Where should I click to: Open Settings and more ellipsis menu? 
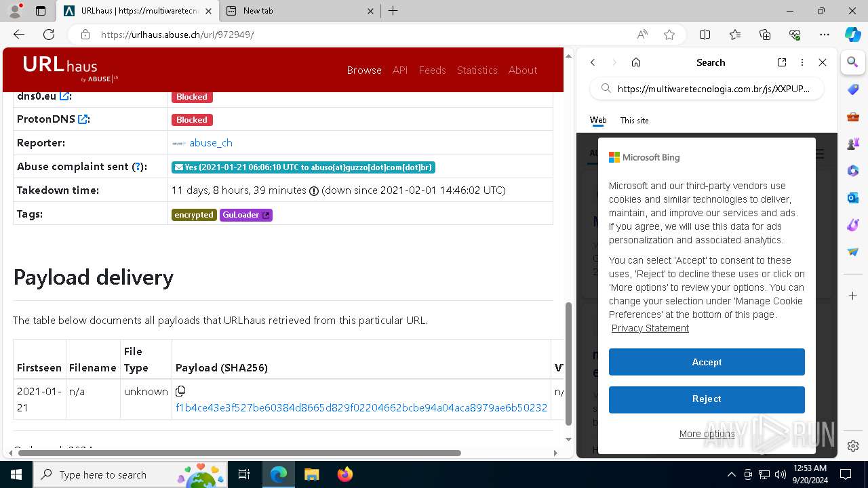point(825,35)
